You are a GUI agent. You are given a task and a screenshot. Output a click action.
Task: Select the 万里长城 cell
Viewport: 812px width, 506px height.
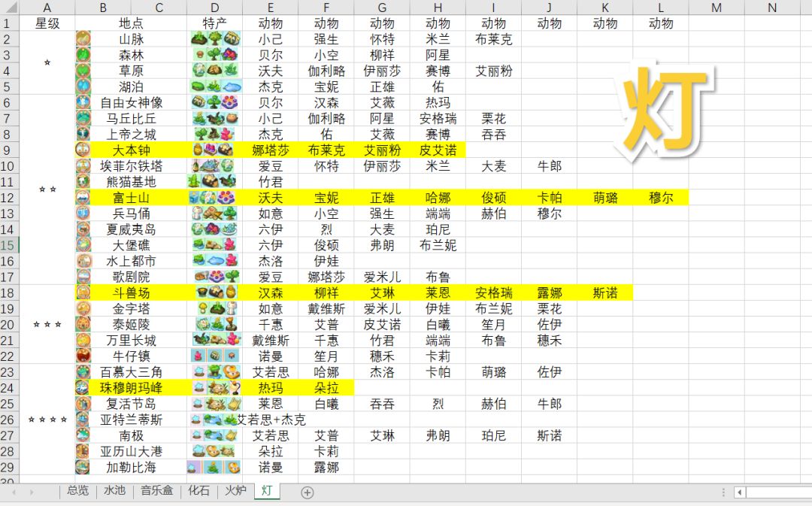[x=131, y=341]
